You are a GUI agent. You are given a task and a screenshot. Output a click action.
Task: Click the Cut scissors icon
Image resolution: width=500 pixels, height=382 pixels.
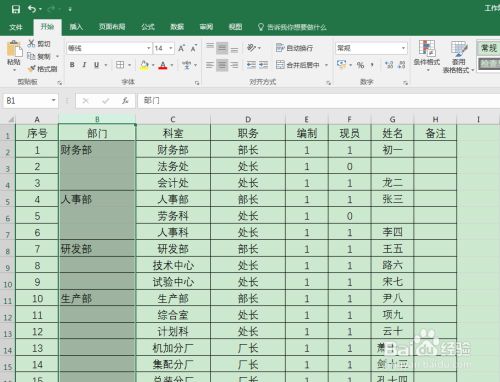(31, 43)
